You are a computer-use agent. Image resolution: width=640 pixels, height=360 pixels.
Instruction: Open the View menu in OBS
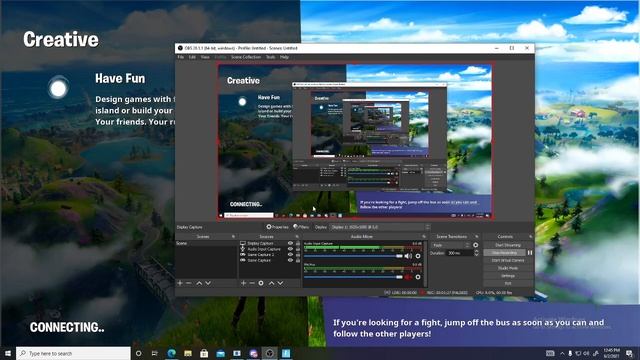205,57
